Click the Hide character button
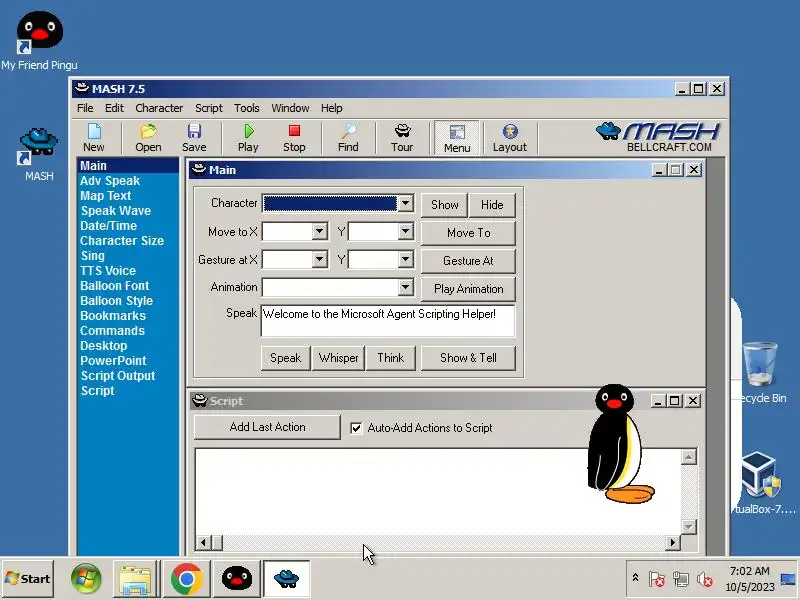This screenshot has width=800, height=600. coord(492,205)
